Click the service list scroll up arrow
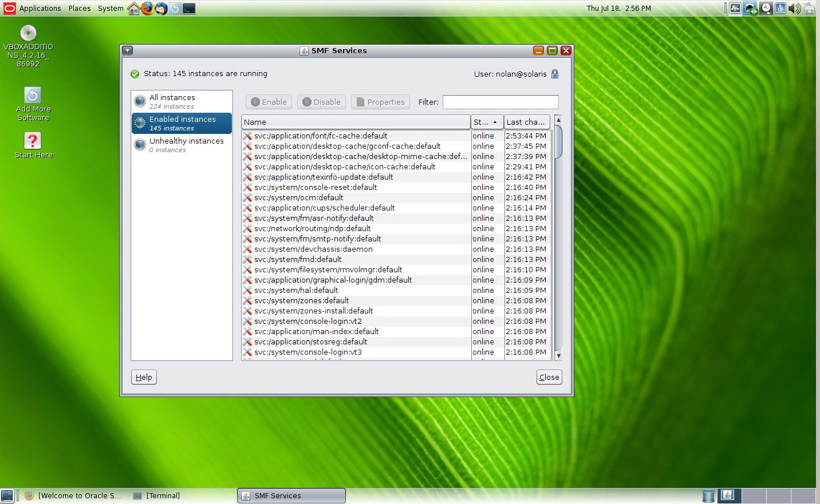 click(x=558, y=120)
